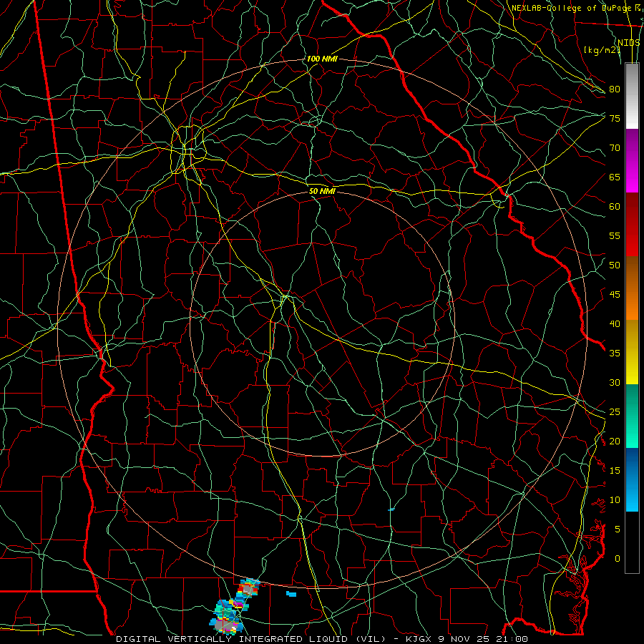Pick the white-gray top segment of color bar
The image size is (644, 644).
click(x=632, y=96)
